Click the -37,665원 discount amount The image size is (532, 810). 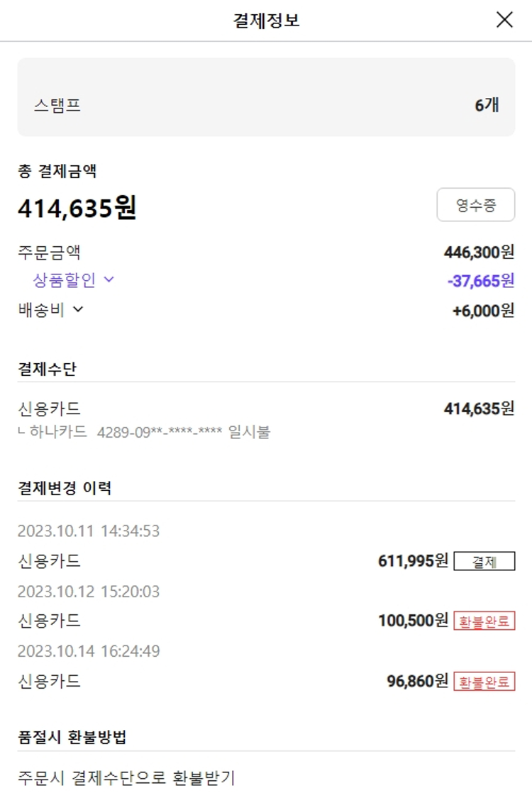(x=480, y=281)
